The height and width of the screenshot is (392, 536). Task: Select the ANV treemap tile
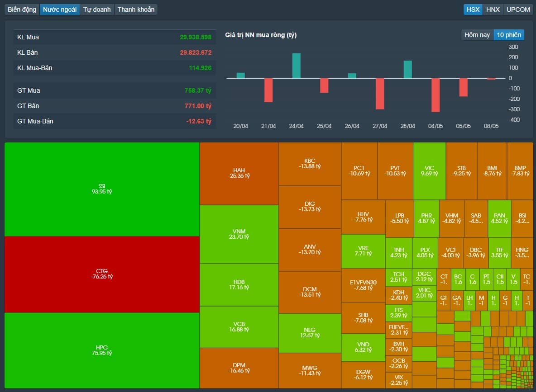pyautogui.click(x=310, y=250)
